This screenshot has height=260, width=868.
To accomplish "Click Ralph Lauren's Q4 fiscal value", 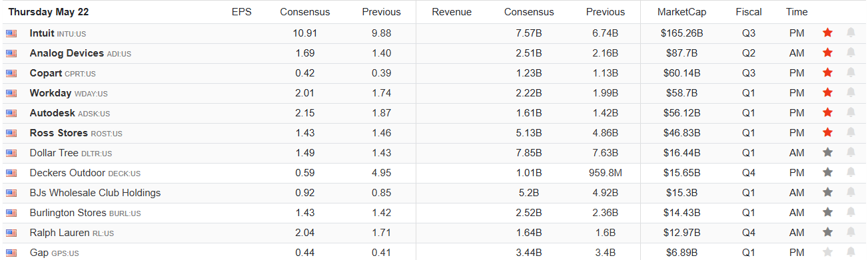I will 749,233.
